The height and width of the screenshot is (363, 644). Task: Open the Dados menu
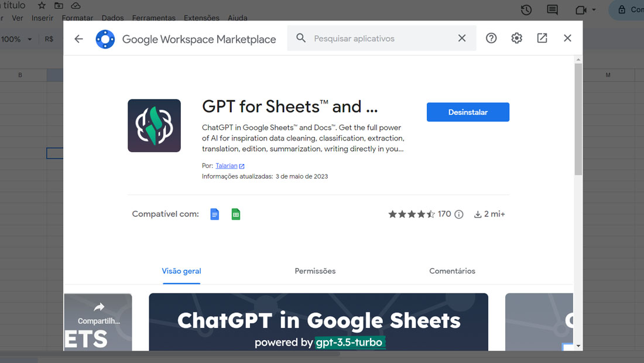pyautogui.click(x=112, y=18)
